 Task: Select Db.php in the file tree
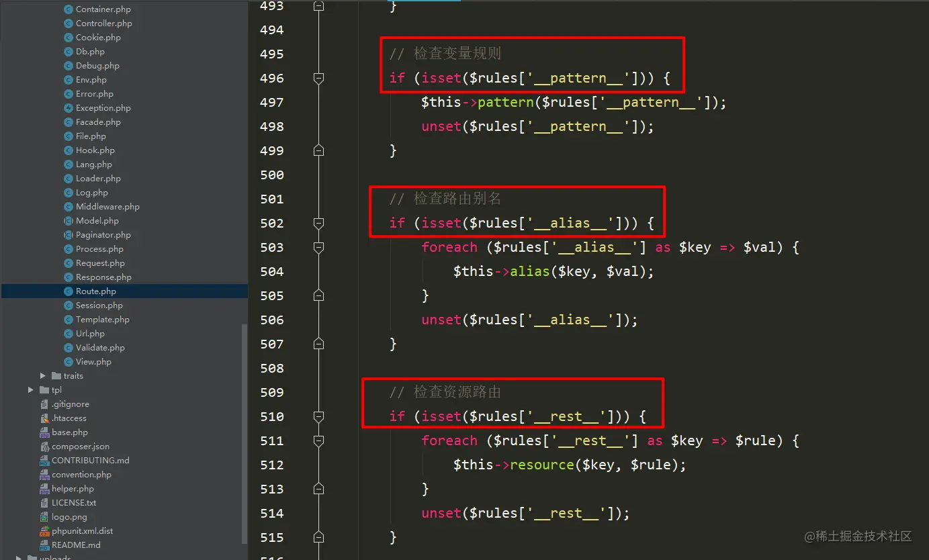click(90, 52)
